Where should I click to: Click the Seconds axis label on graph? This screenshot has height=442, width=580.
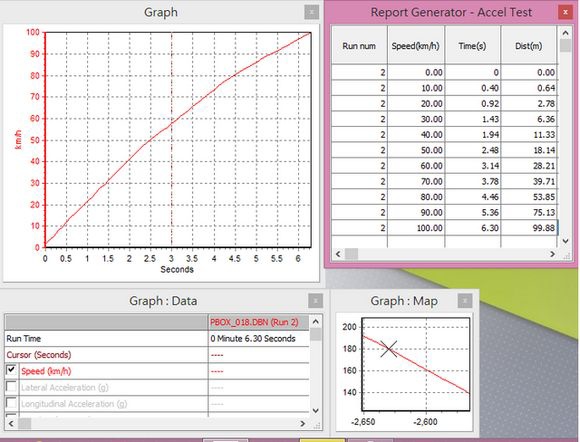[x=177, y=269]
